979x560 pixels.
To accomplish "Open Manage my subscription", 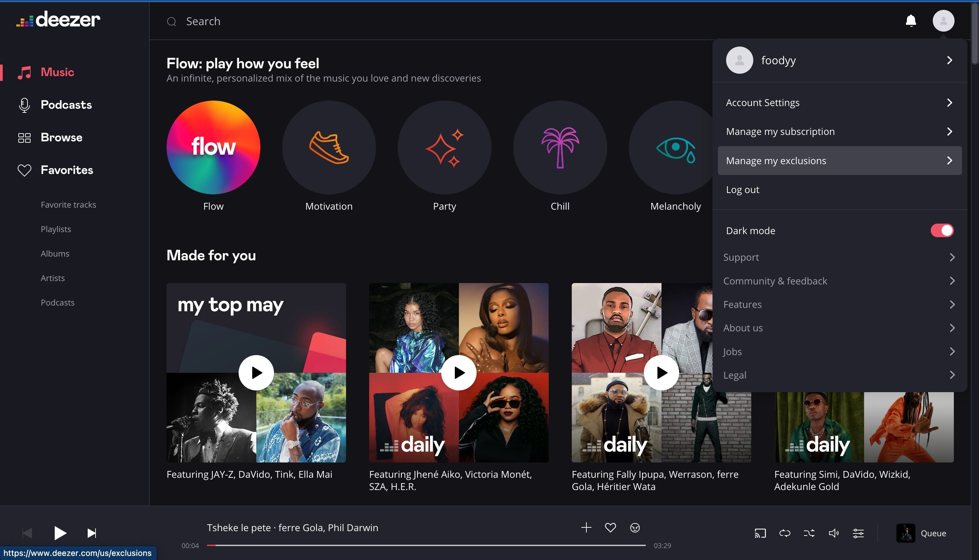I will point(780,131).
